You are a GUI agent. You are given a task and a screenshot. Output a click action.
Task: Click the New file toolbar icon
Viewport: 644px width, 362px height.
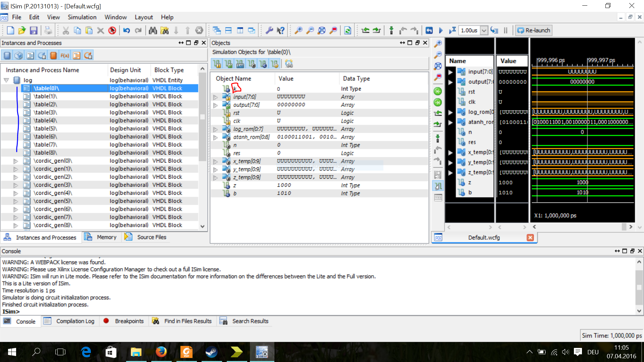(10, 31)
